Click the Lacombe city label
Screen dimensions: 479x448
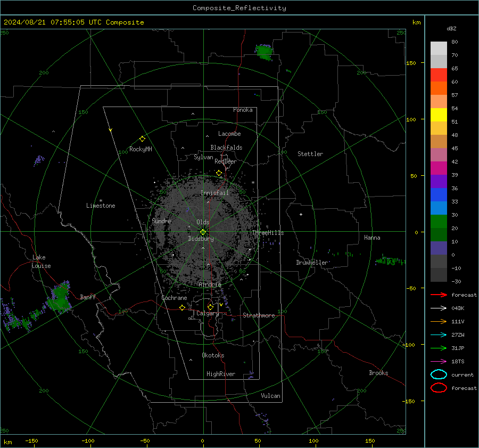[229, 134]
